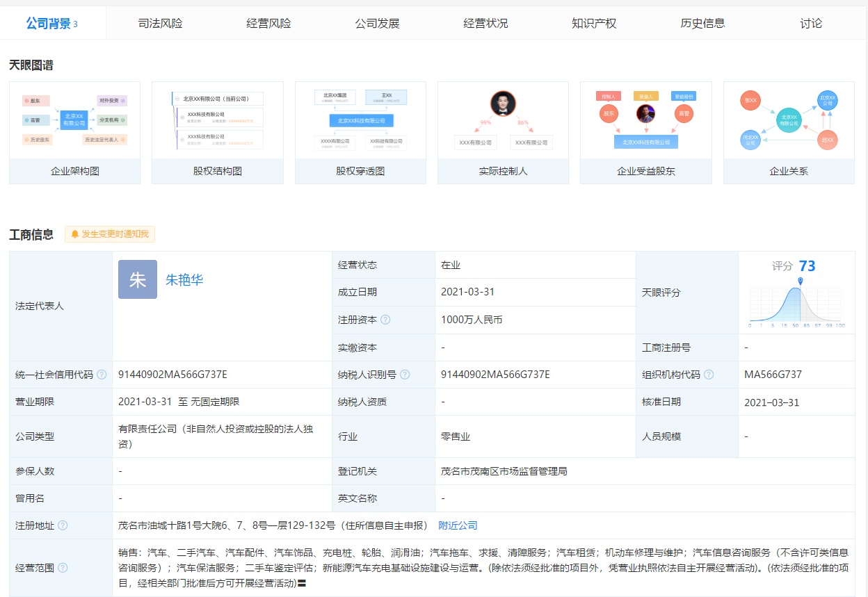Open the 股权穿透图 chart thumbnail
The height and width of the screenshot is (597, 868).
pos(360,133)
